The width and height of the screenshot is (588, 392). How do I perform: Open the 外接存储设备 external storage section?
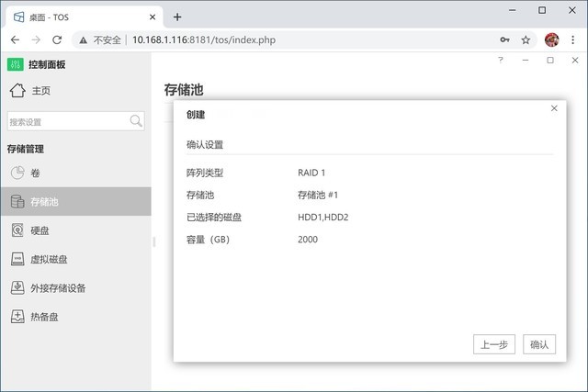tap(75, 288)
